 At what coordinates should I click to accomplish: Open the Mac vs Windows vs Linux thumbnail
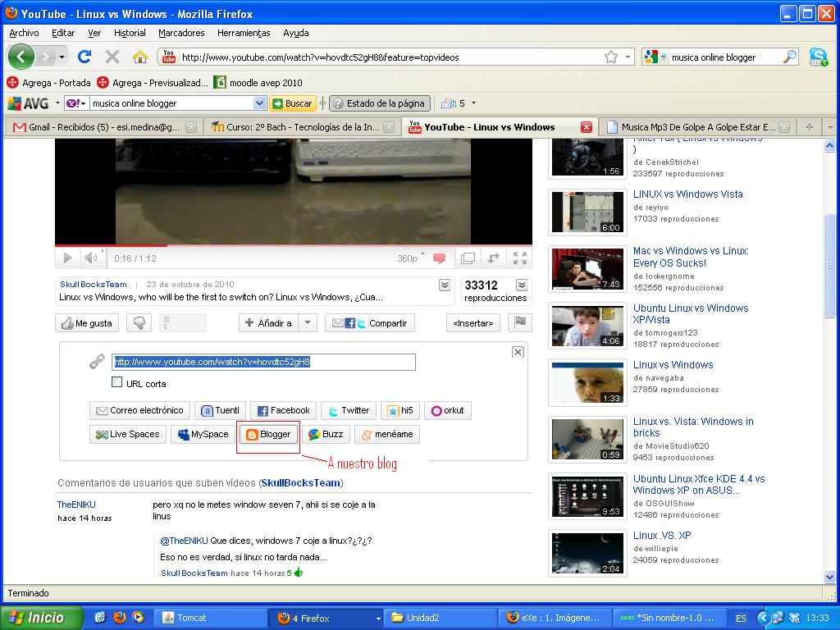point(587,268)
